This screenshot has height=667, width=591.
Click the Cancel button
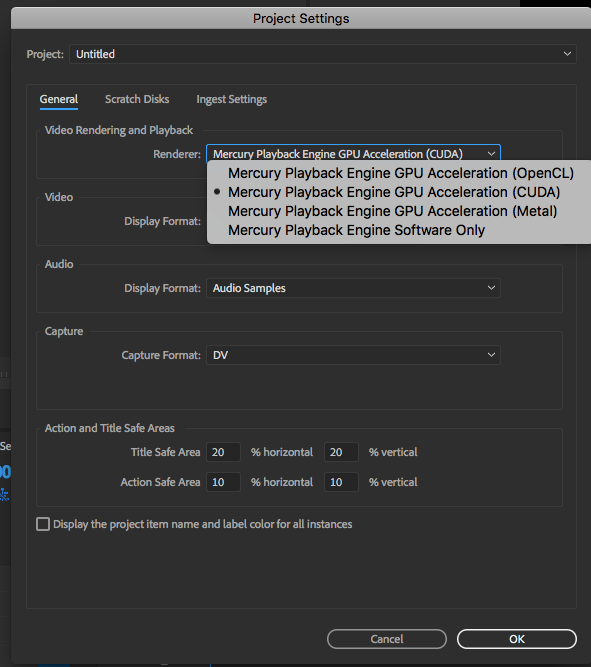(x=387, y=639)
